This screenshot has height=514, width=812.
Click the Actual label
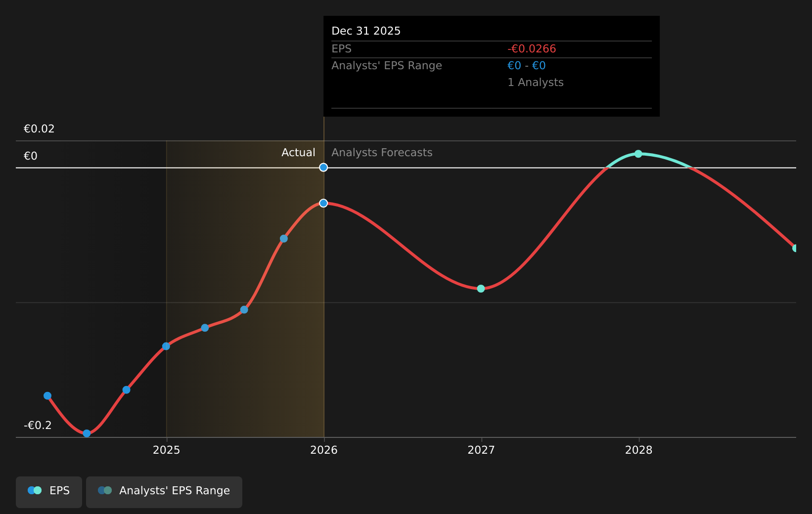pos(298,153)
